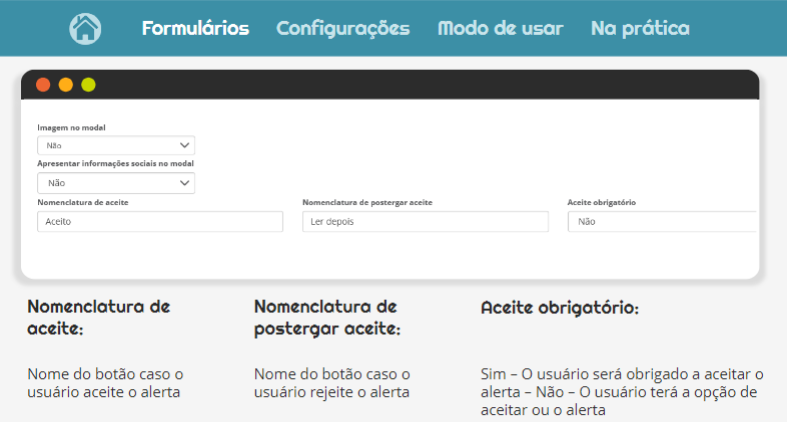The image size is (787, 422).
Task: Click the green window dot
Action: coord(88,85)
